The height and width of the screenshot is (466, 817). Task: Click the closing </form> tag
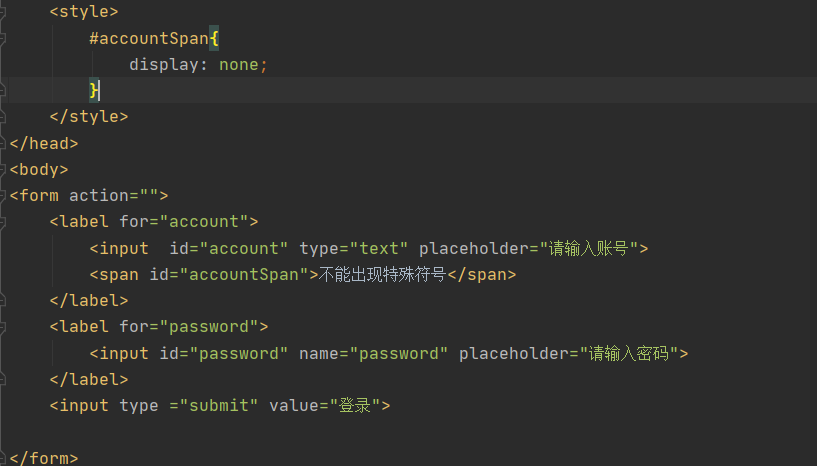(x=43, y=458)
